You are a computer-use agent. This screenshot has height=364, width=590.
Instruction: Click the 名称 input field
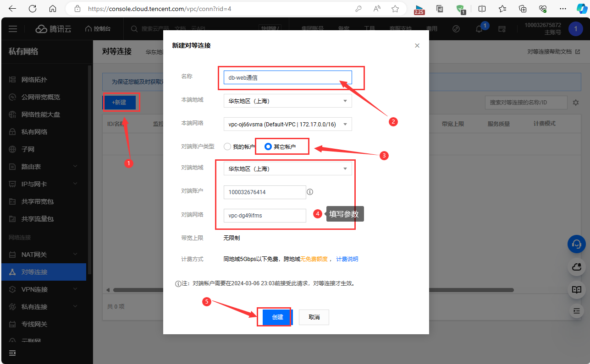pyautogui.click(x=287, y=77)
